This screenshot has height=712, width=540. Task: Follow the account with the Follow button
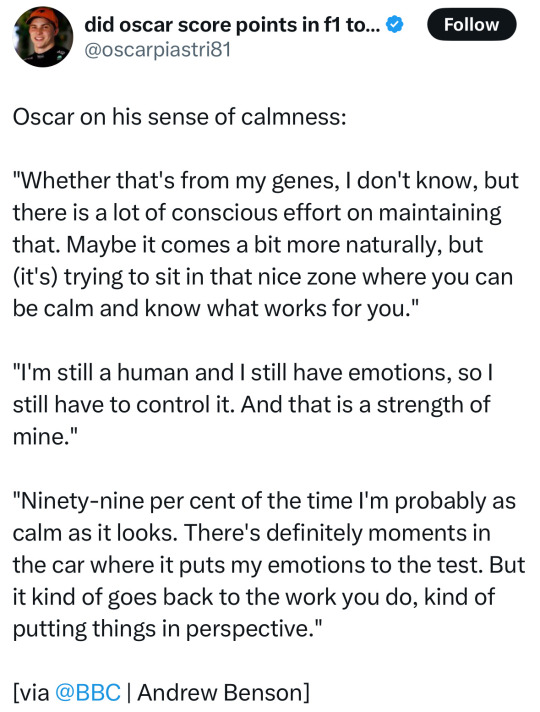coord(471,25)
